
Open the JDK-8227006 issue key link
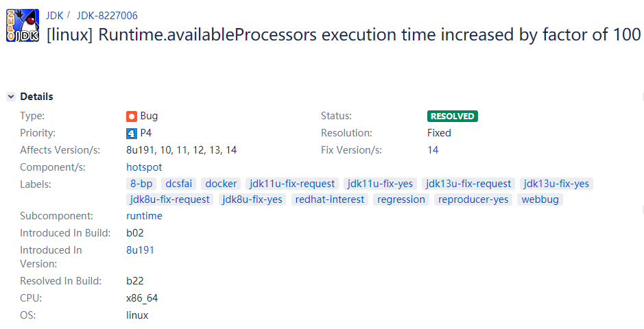[x=107, y=16]
